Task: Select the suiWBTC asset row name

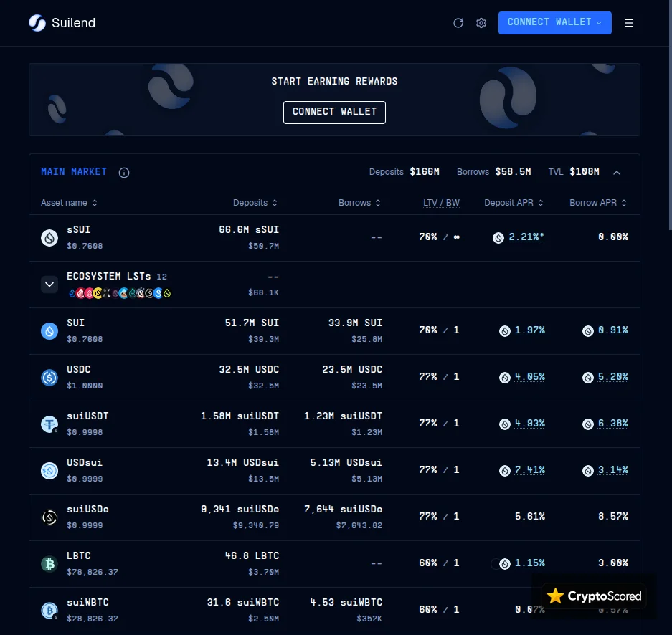Action: coord(87,603)
